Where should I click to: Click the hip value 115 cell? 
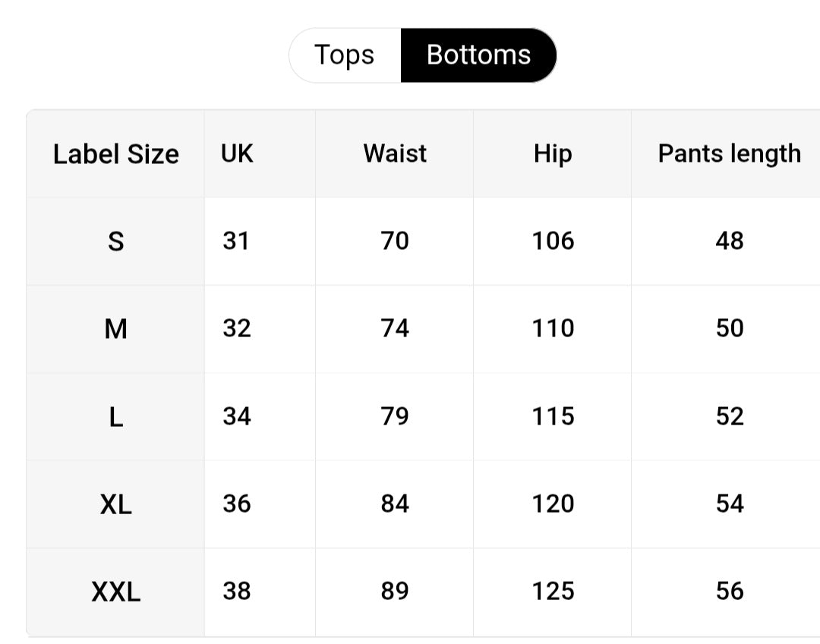click(553, 417)
